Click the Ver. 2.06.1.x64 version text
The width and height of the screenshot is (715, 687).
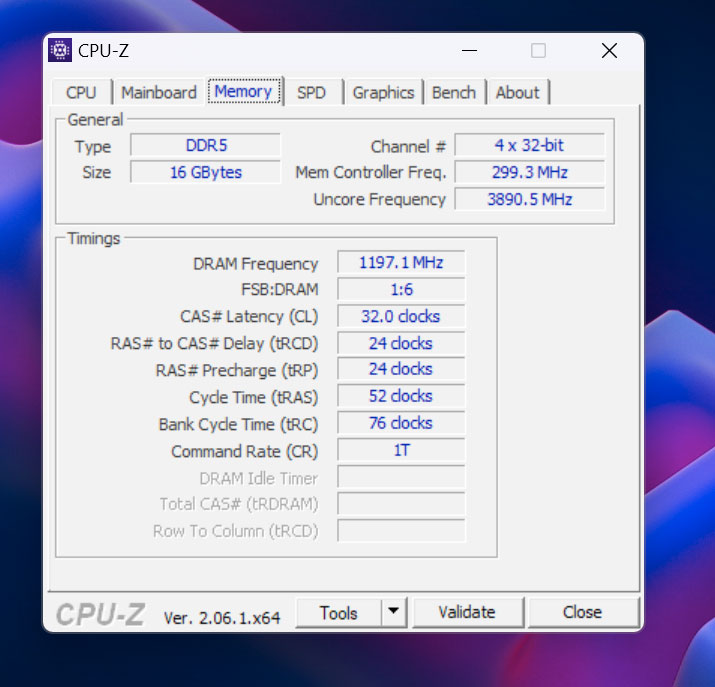click(x=222, y=618)
